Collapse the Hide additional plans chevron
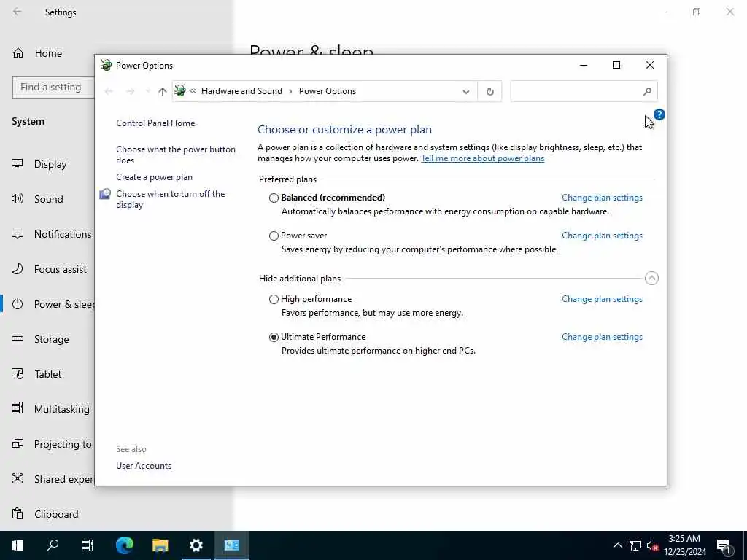The height and width of the screenshot is (560, 747). (651, 278)
